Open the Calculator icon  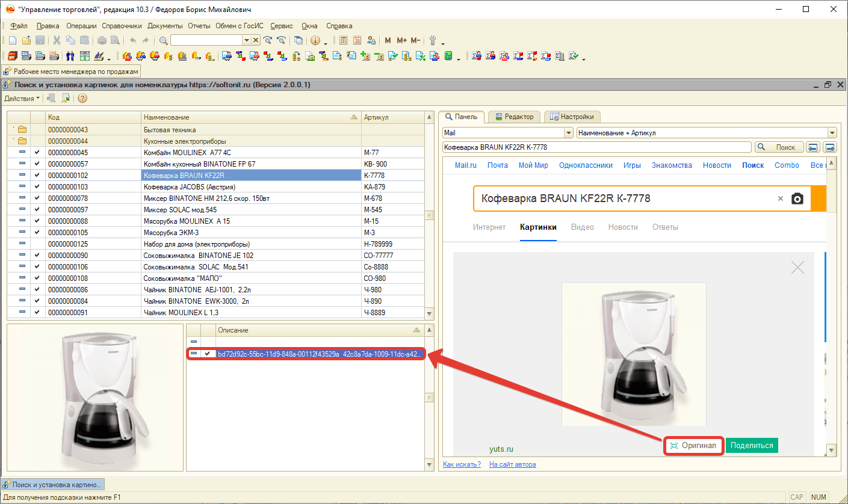(343, 40)
